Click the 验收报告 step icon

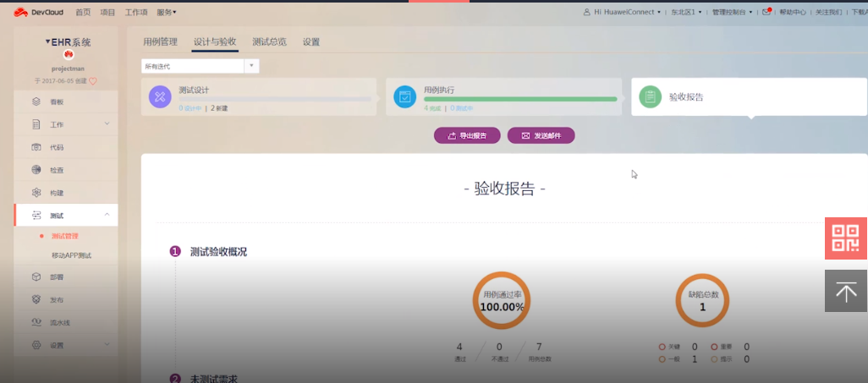coord(650,97)
